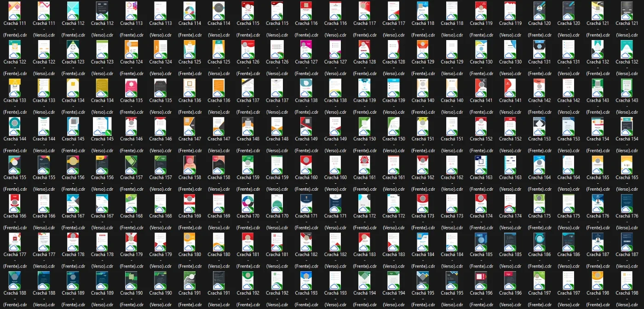Select the Crachá 143 (Verso).cdr file icon
This screenshot has width=644, height=309.
(627, 87)
